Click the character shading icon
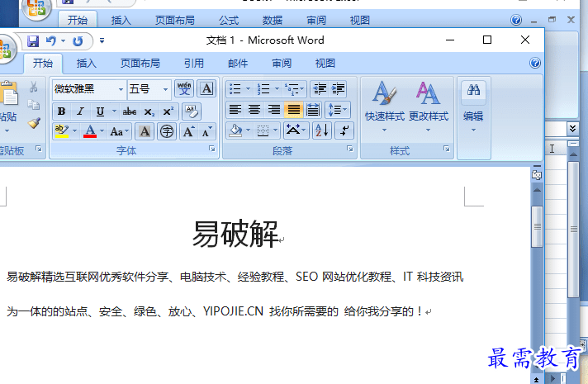 (145, 131)
